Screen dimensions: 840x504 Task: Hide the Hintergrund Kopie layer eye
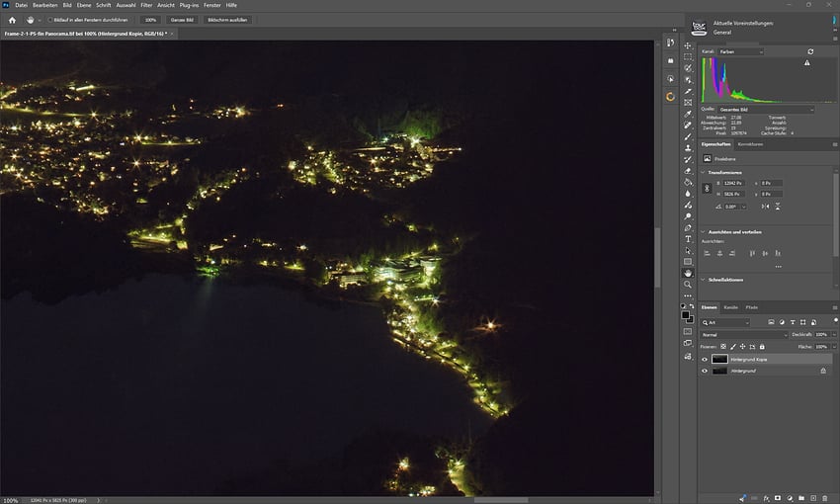pos(705,360)
